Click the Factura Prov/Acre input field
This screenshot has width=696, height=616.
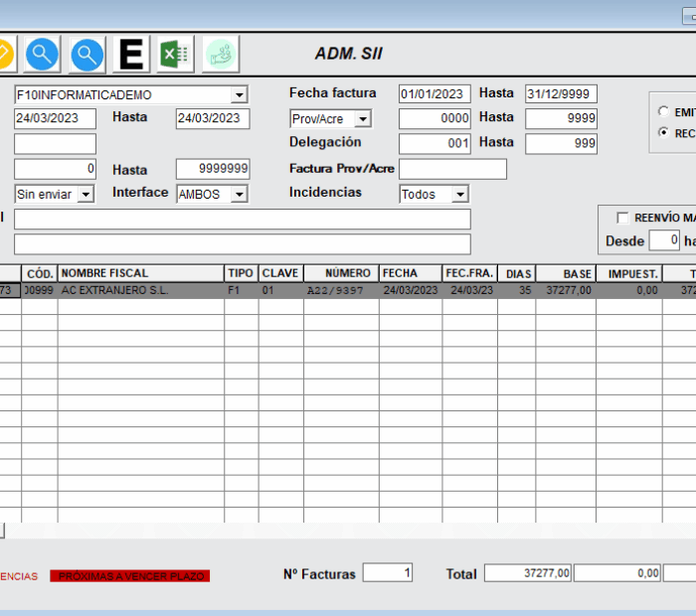452,169
